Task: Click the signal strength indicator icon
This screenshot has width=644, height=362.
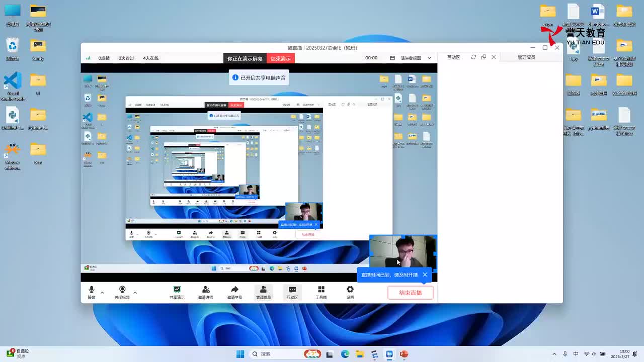Action: 88,58
